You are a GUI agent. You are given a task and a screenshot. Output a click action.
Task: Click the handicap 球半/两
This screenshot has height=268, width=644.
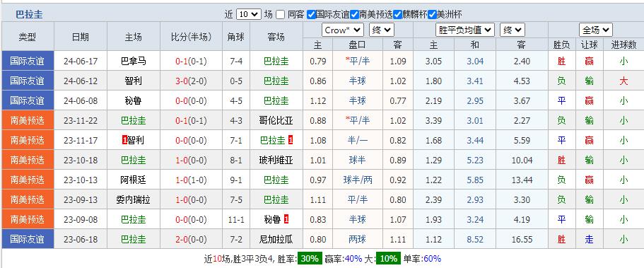357,180
